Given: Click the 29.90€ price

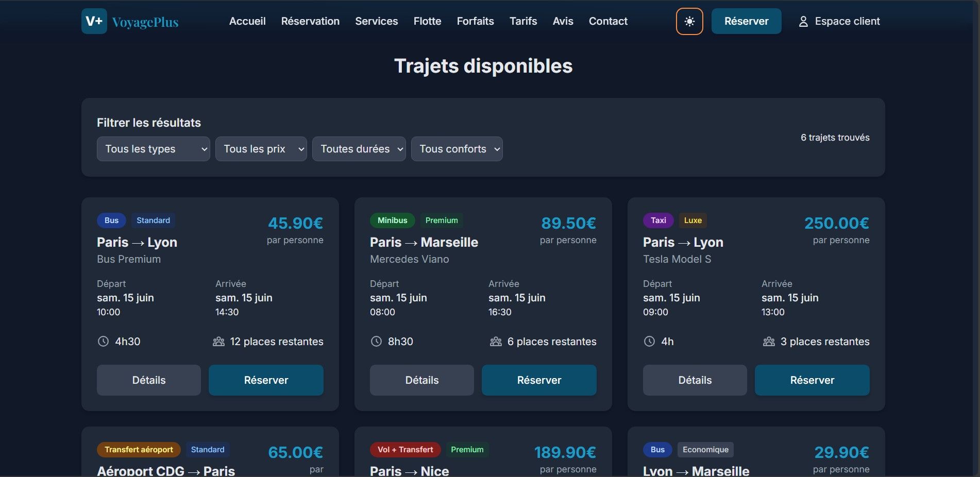Looking at the screenshot, I should tap(842, 452).
